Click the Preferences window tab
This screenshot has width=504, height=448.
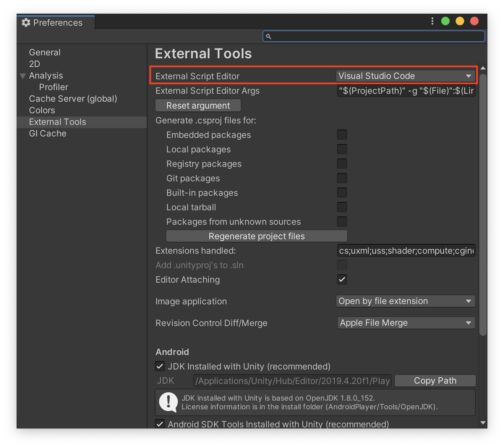56,22
